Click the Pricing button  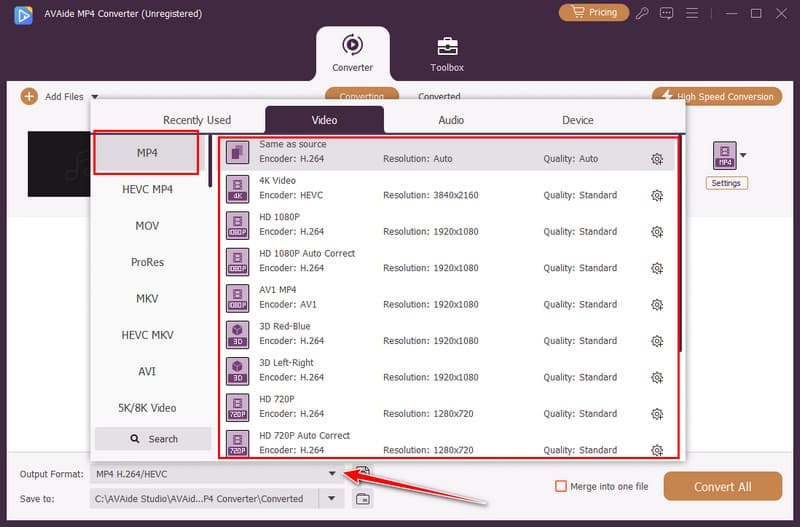tap(594, 13)
